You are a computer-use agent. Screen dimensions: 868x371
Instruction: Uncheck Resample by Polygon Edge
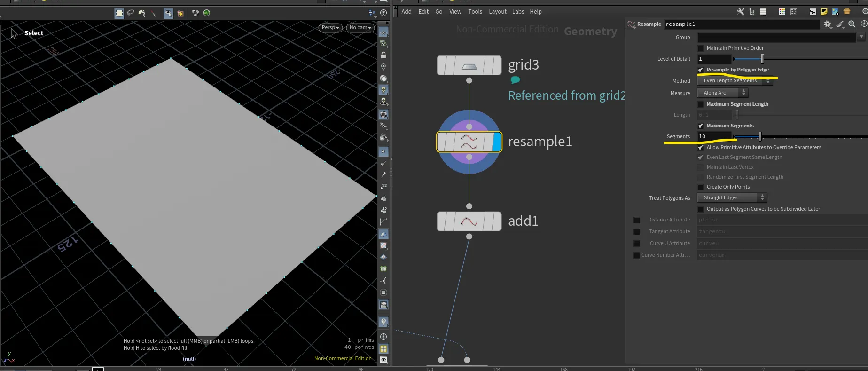pyautogui.click(x=701, y=70)
